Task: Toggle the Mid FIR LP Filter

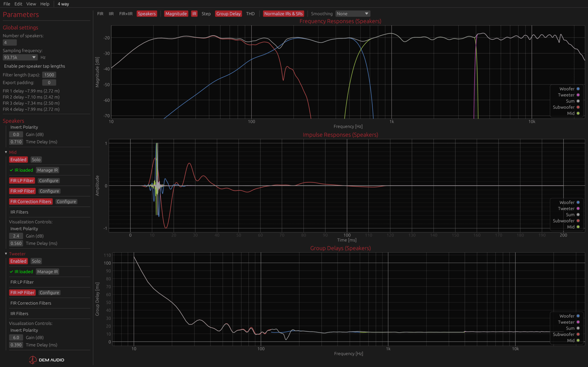Action: [x=22, y=181]
